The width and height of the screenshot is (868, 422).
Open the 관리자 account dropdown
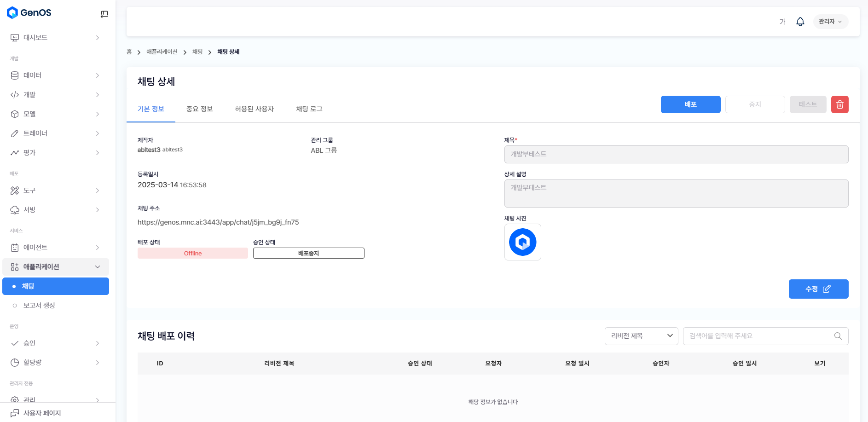tap(830, 22)
